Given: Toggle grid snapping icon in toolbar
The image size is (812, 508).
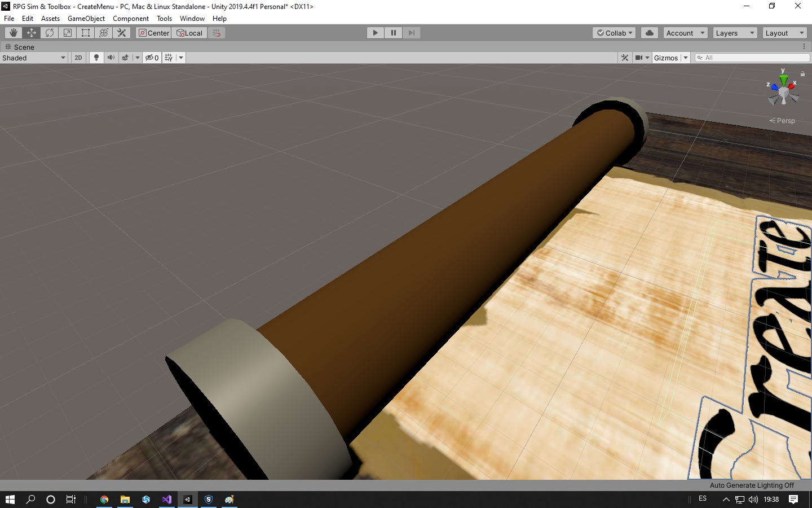Looking at the screenshot, I should pos(217,33).
